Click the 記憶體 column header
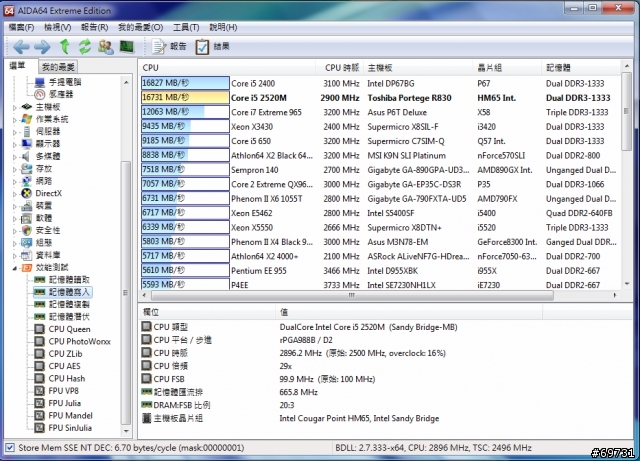 coord(581,68)
